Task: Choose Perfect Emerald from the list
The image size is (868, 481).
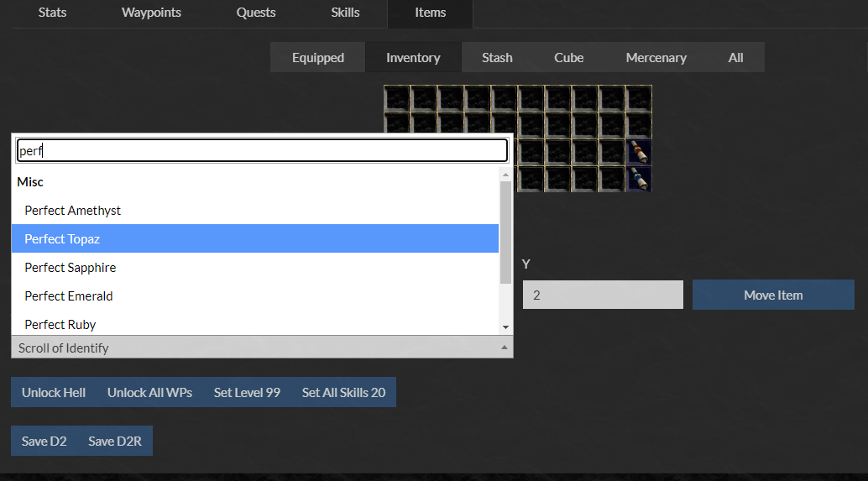Action: (x=255, y=296)
